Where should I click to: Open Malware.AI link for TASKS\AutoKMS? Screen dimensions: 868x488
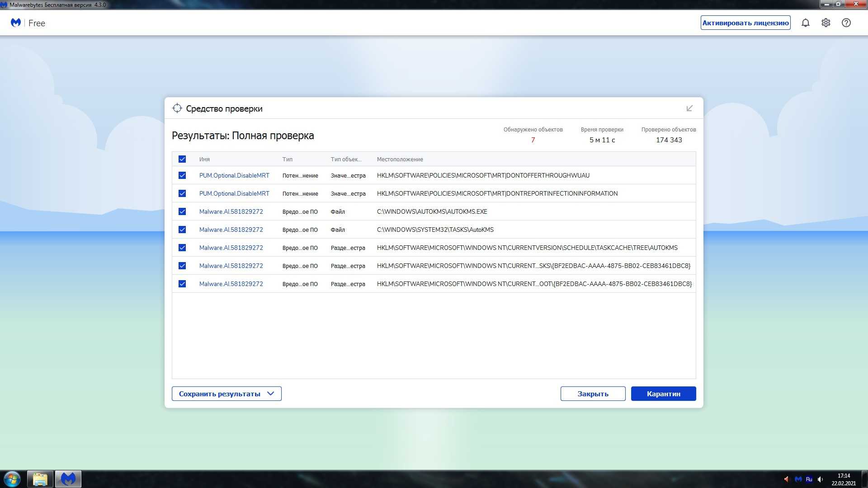click(231, 230)
